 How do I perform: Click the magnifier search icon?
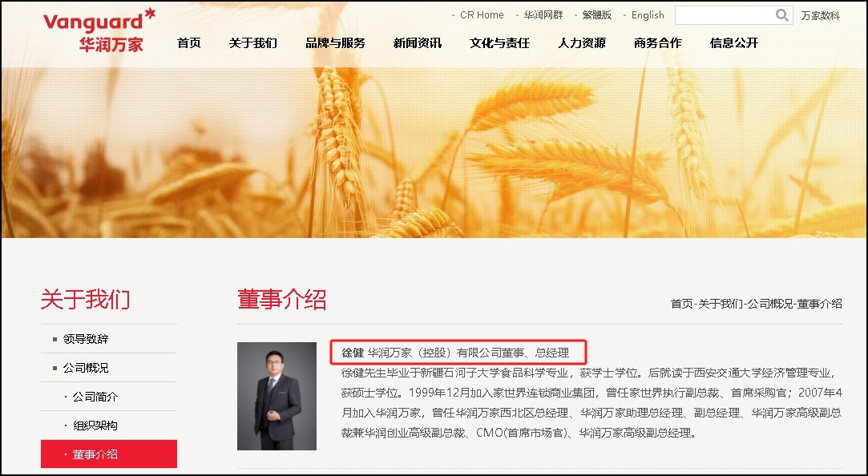click(781, 15)
